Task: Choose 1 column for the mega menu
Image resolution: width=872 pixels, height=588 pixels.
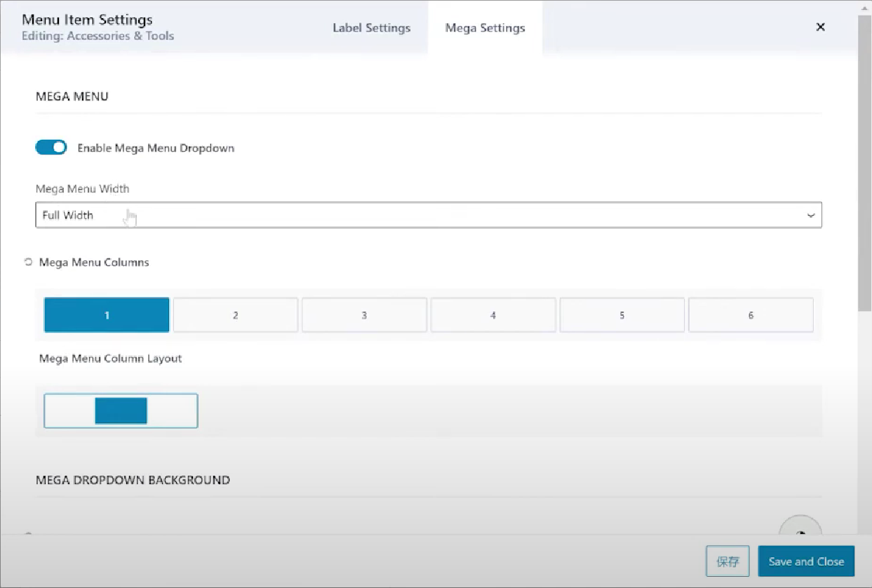Action: point(107,315)
